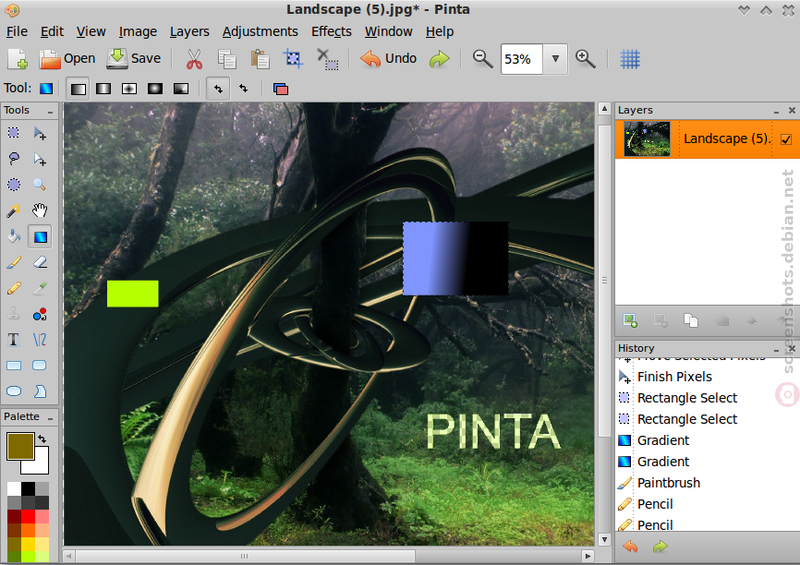Uncheck Landscape (5) layer visibility checkbox

[786, 139]
